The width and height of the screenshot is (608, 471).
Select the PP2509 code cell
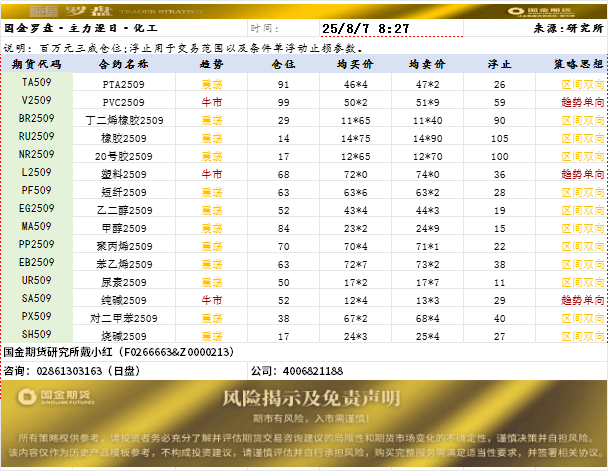[36, 244]
